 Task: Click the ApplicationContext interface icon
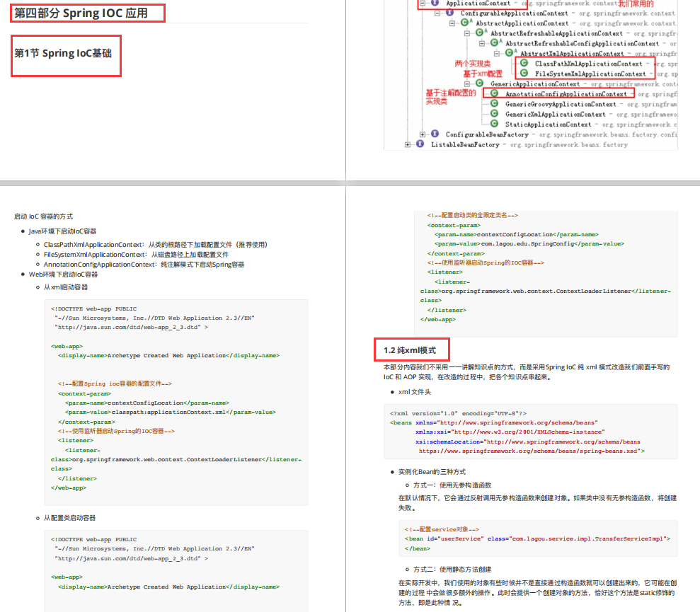click(x=435, y=3)
